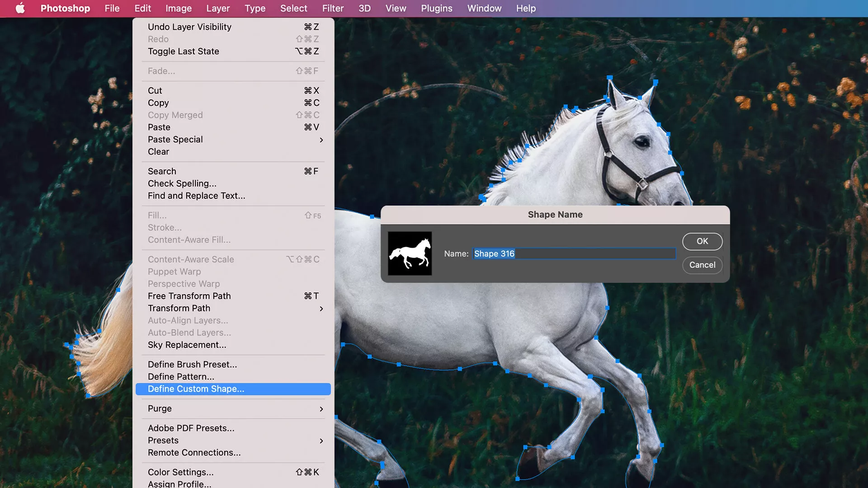Viewport: 868px width, 488px height.
Task: Choose Search in Edit menu
Action: [x=233, y=171]
